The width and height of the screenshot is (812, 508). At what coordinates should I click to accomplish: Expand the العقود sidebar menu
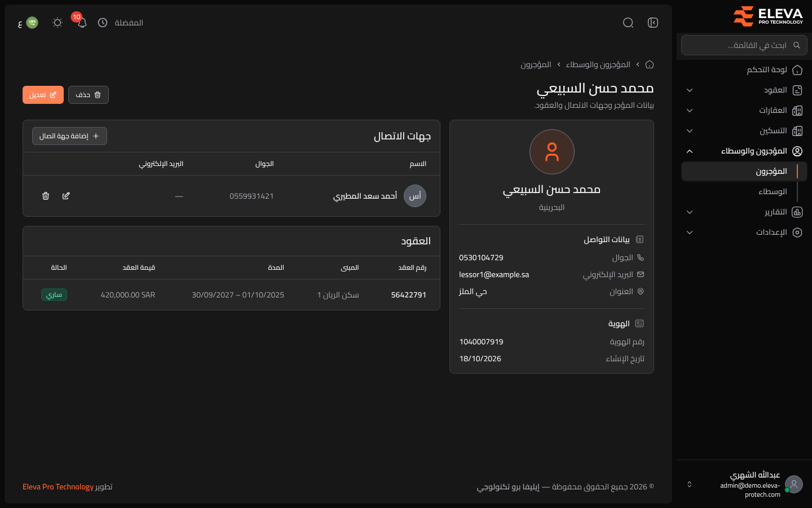[x=744, y=90]
